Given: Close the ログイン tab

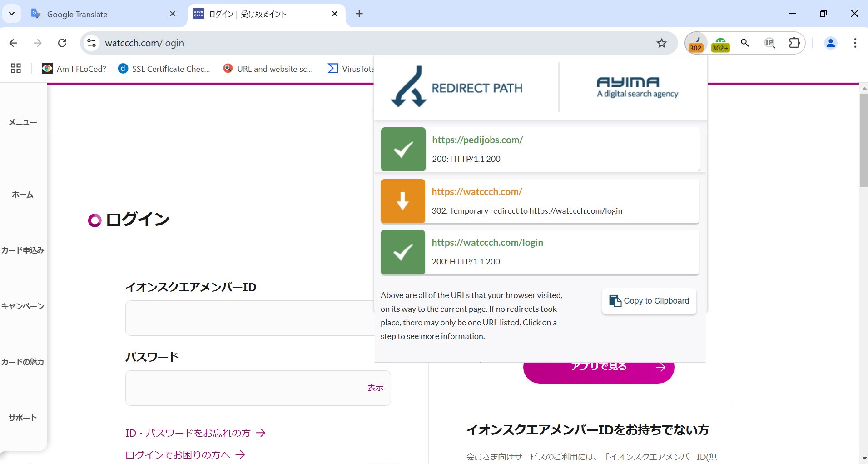Looking at the screenshot, I should (x=335, y=14).
